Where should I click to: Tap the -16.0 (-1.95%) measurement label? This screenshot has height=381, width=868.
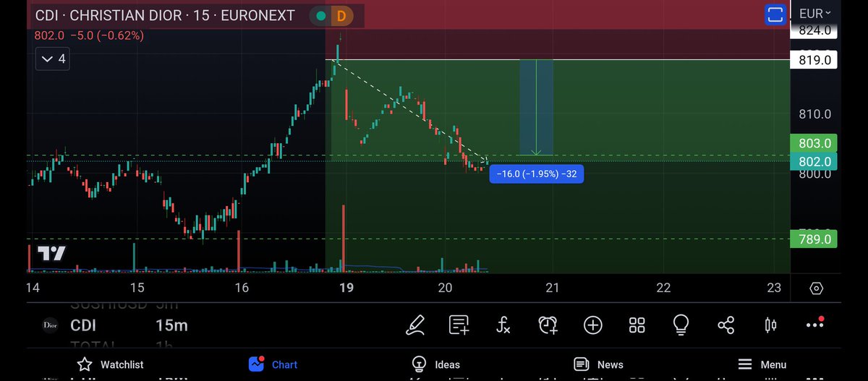(537, 174)
